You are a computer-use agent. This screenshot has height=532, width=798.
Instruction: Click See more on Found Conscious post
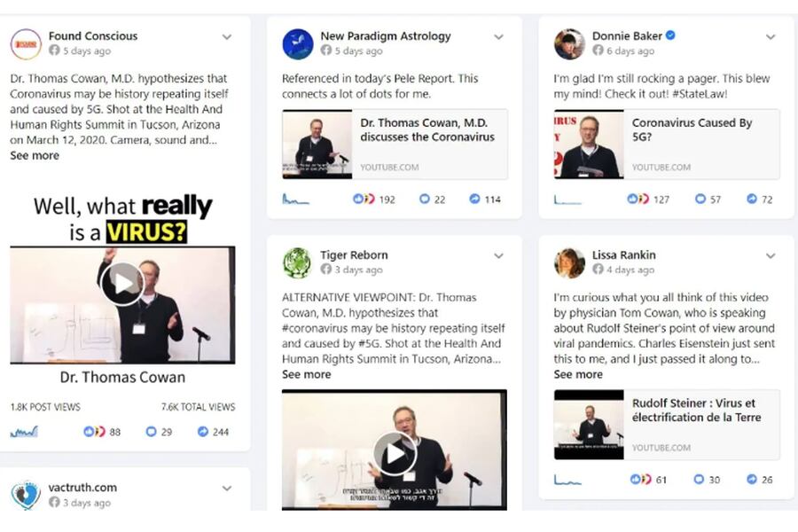point(35,156)
